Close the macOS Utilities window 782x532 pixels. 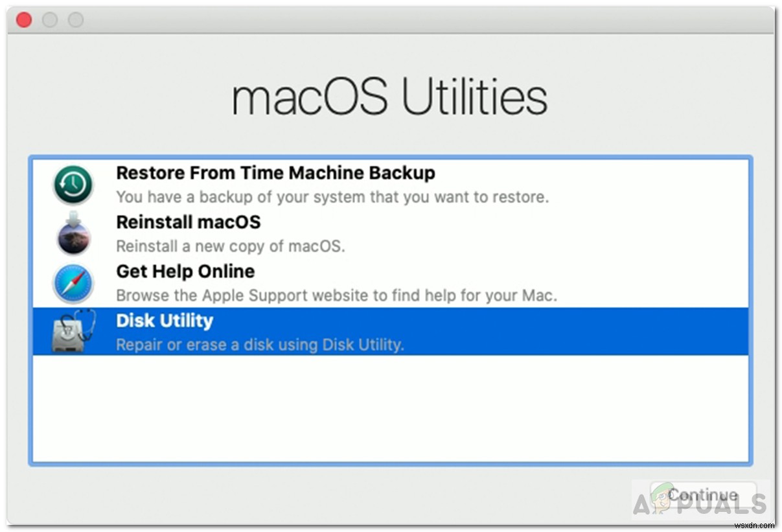click(24, 20)
